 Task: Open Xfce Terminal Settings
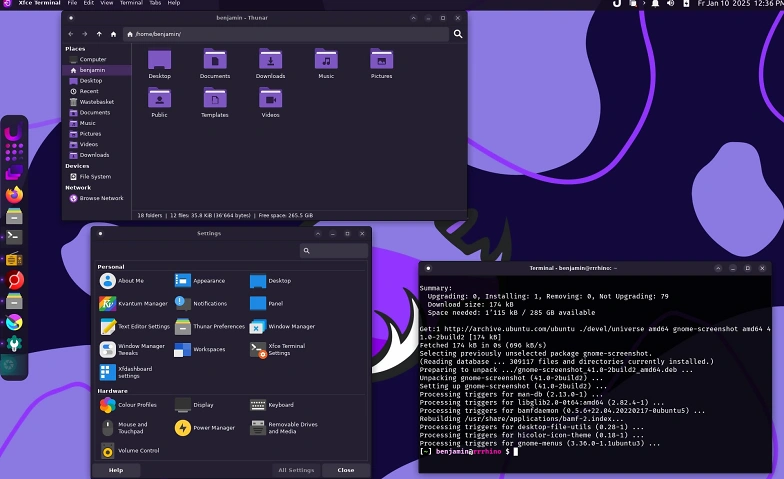point(278,350)
